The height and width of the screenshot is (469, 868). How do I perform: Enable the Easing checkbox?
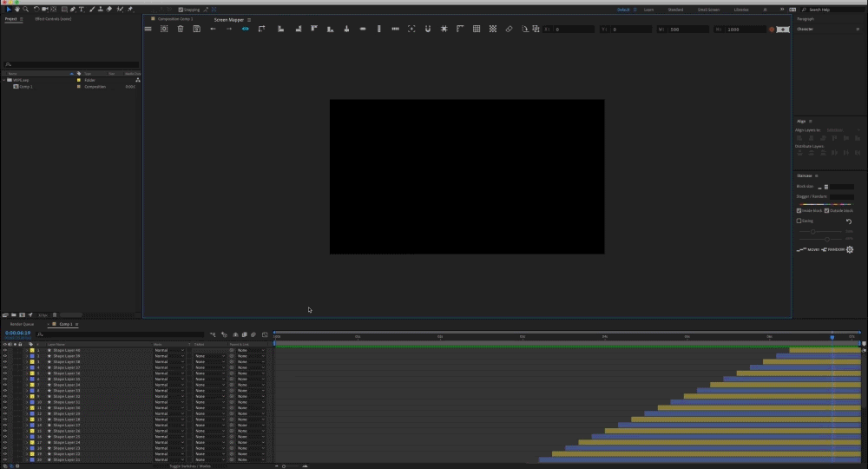click(799, 221)
